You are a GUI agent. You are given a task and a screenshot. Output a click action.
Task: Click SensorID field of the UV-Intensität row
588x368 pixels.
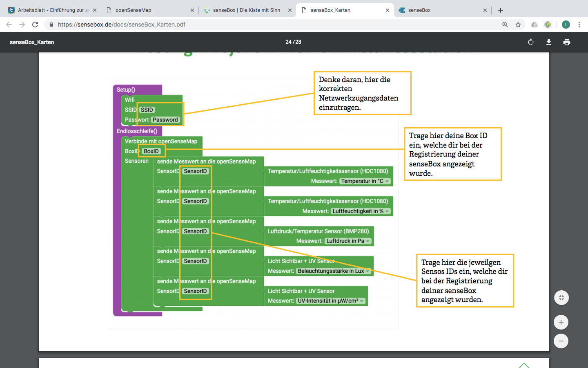pos(196,291)
